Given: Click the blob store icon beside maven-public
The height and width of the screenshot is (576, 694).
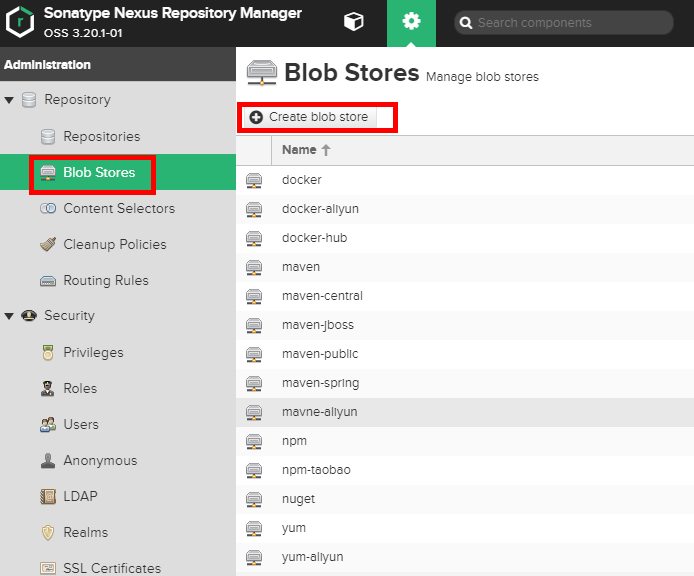Looking at the screenshot, I should [254, 354].
